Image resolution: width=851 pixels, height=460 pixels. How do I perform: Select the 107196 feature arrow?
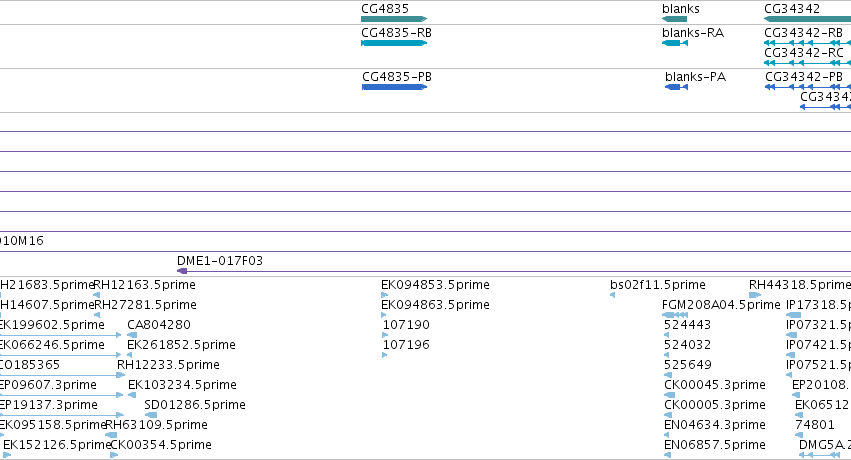point(385,355)
